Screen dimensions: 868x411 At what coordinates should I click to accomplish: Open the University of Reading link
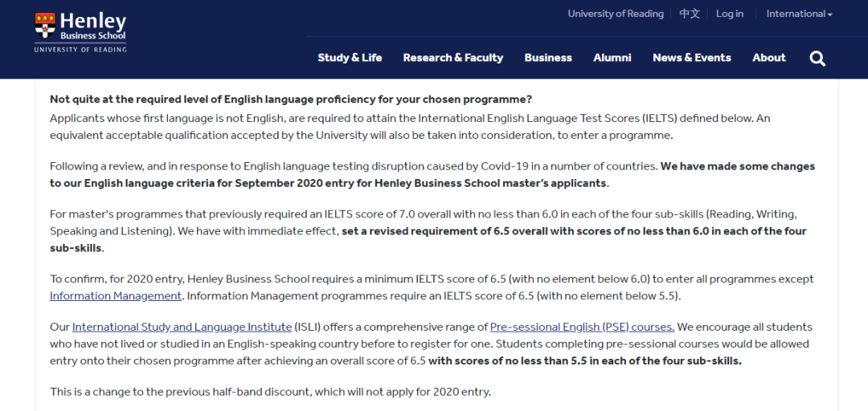point(616,14)
